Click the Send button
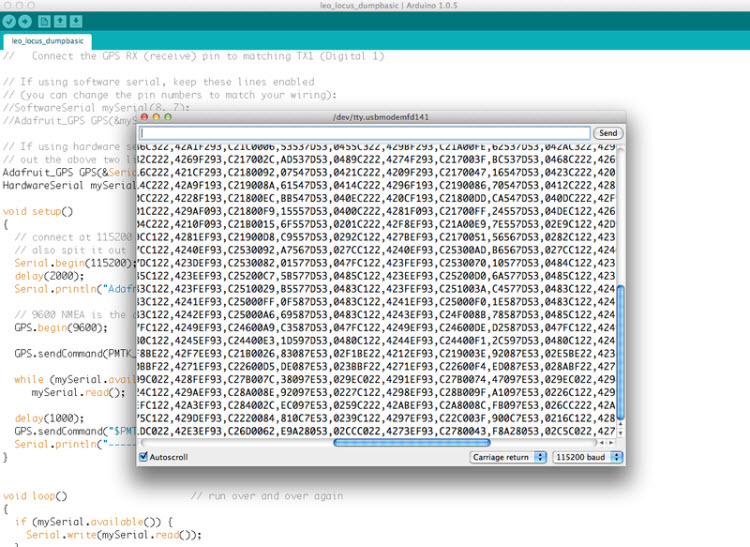The width and height of the screenshot is (750, 547). pyautogui.click(x=608, y=133)
